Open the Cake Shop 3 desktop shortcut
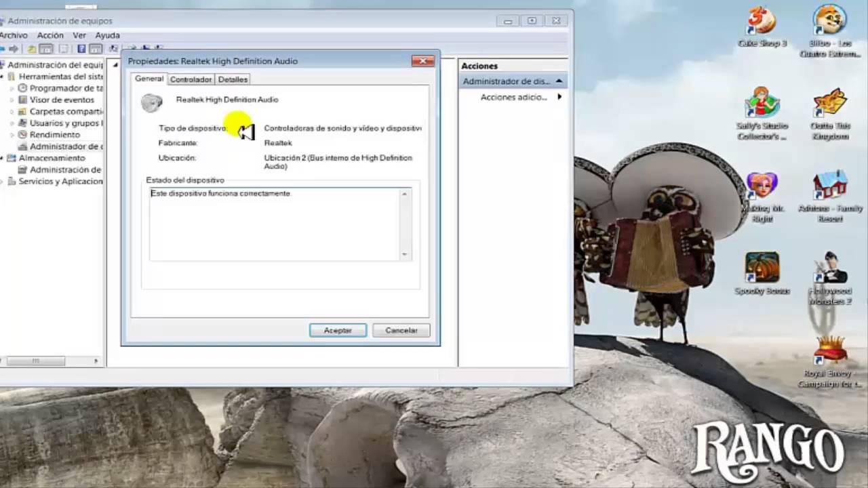868x488 pixels. tap(762, 26)
